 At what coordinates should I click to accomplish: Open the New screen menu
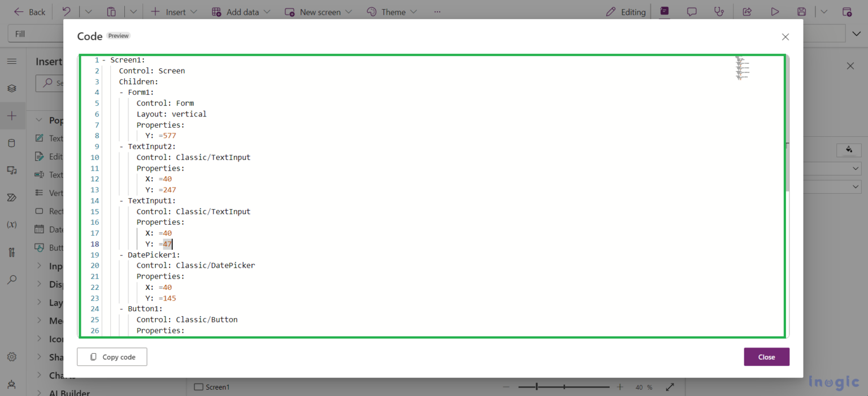tap(318, 12)
